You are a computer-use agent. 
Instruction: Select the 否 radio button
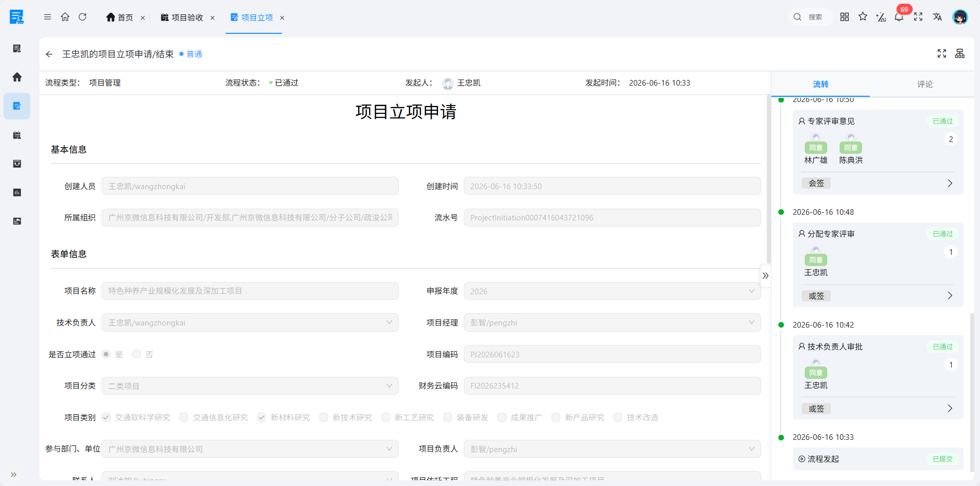(136, 354)
